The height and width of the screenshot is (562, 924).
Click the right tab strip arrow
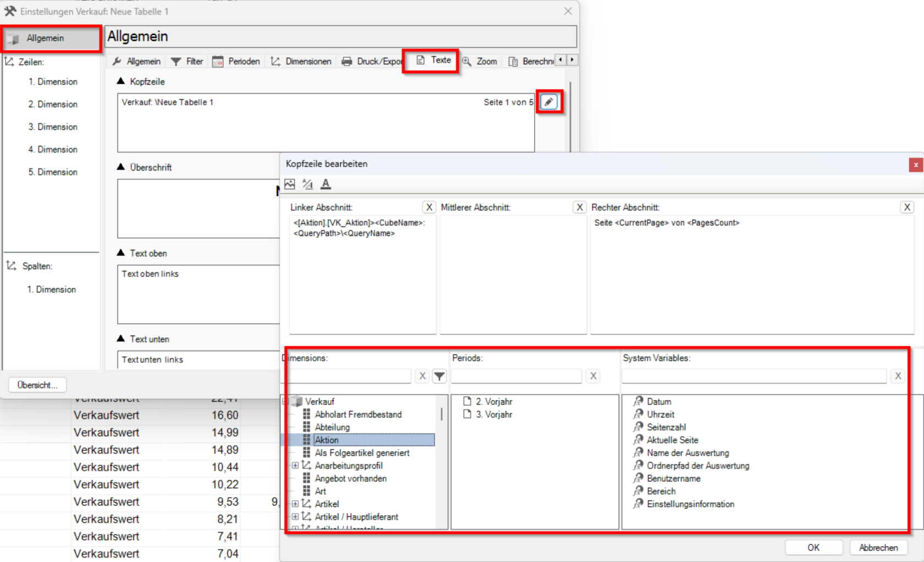pos(573,59)
